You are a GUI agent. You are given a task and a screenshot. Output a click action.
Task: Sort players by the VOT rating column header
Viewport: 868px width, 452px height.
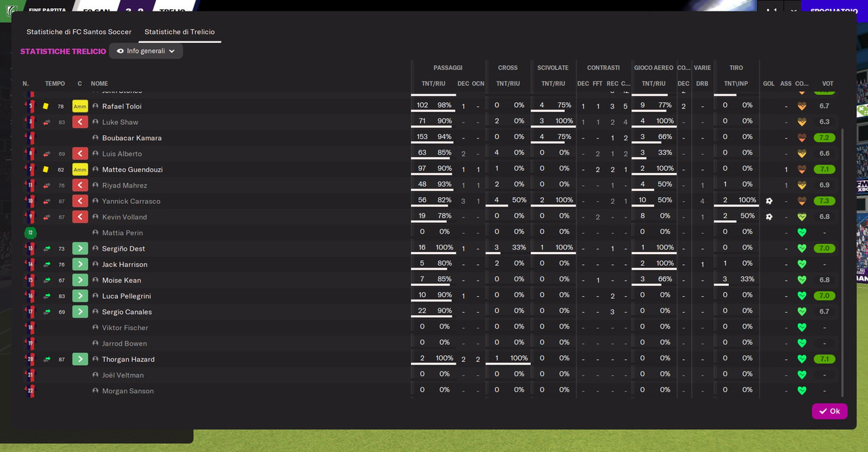tap(827, 84)
